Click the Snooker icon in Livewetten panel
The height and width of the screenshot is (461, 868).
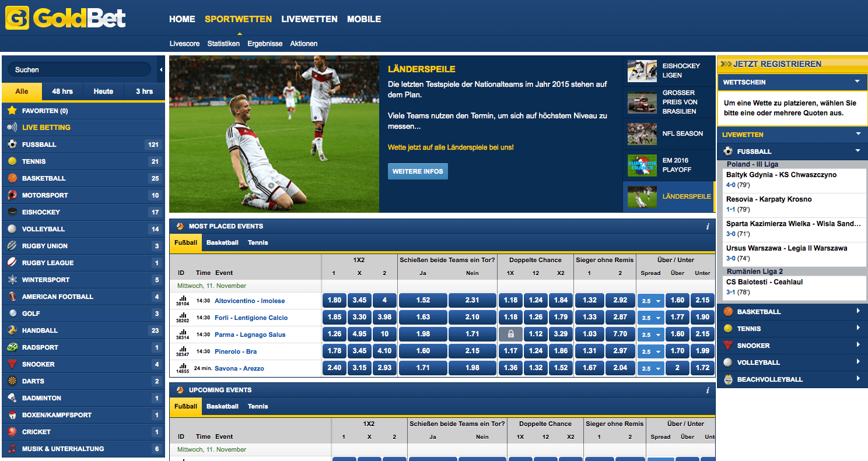pos(727,345)
